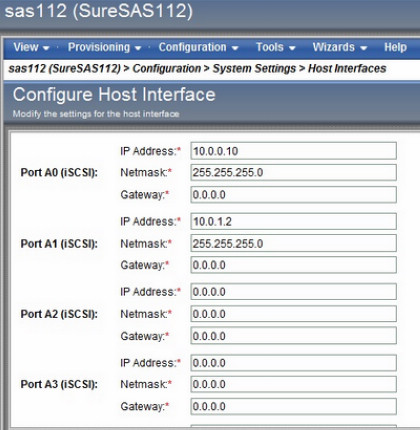Click the Port A1 Netmask field
The height and width of the screenshot is (430, 420).
(x=294, y=243)
